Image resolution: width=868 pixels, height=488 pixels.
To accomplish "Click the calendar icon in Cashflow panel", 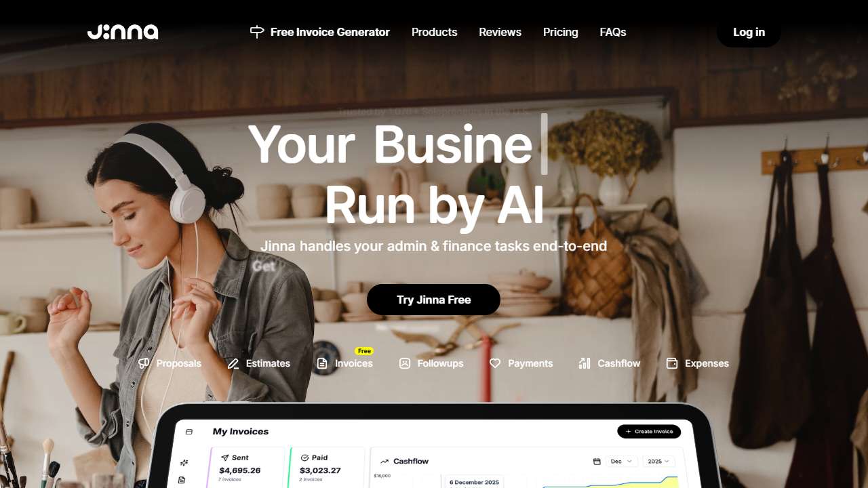I will tap(597, 462).
